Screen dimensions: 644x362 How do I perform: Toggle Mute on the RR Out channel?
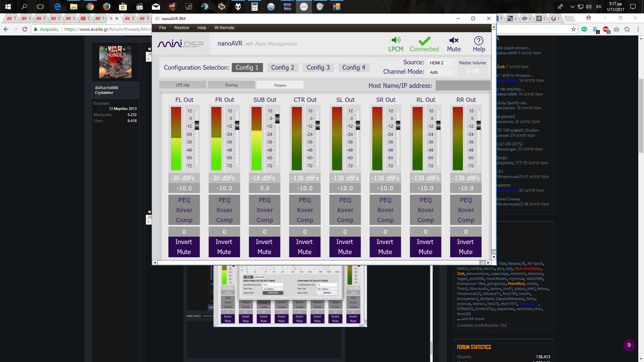click(x=466, y=252)
